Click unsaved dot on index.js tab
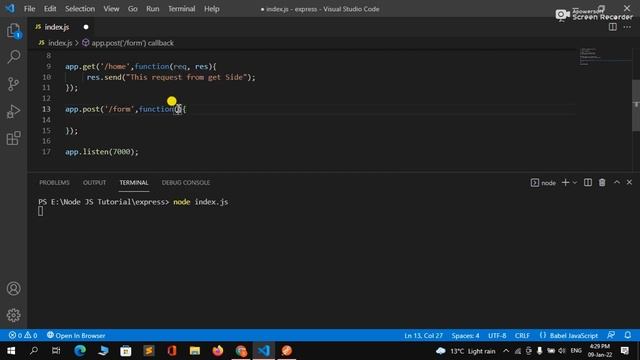640x360 pixels. [x=86, y=27]
